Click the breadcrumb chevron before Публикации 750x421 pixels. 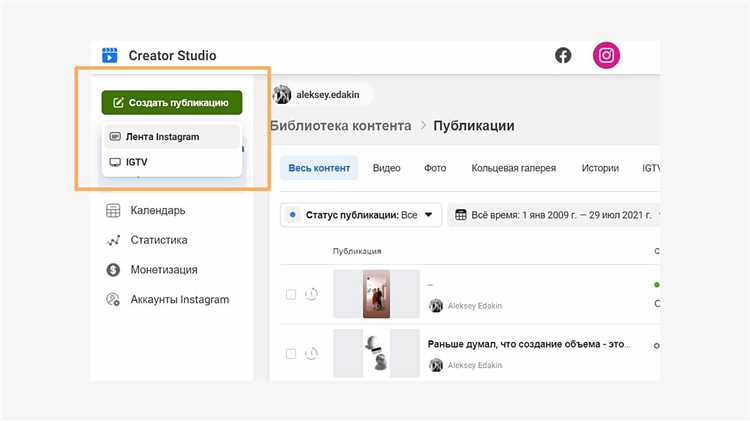[x=423, y=126]
